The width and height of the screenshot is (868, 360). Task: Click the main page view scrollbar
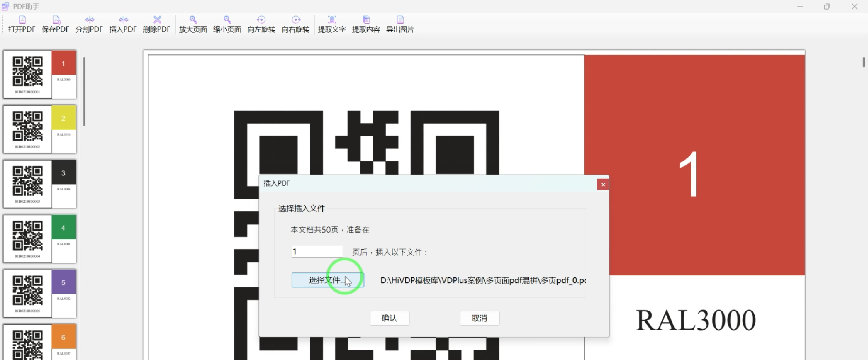pyautogui.click(x=863, y=62)
